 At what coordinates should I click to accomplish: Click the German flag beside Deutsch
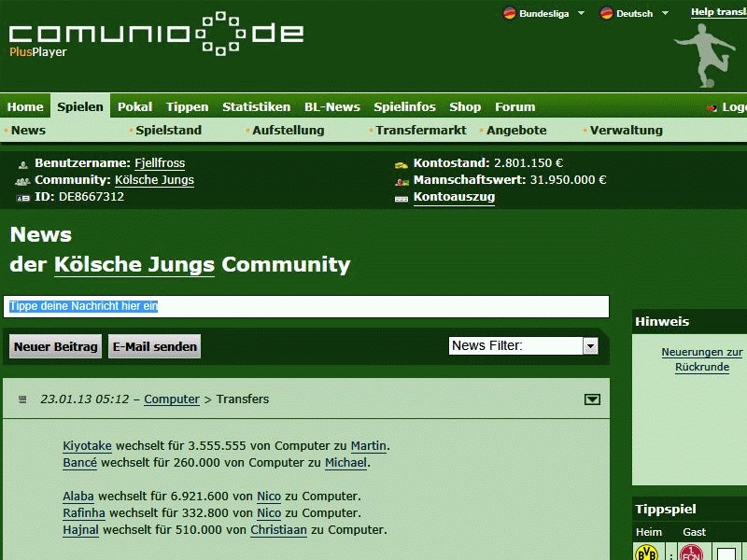pos(606,13)
